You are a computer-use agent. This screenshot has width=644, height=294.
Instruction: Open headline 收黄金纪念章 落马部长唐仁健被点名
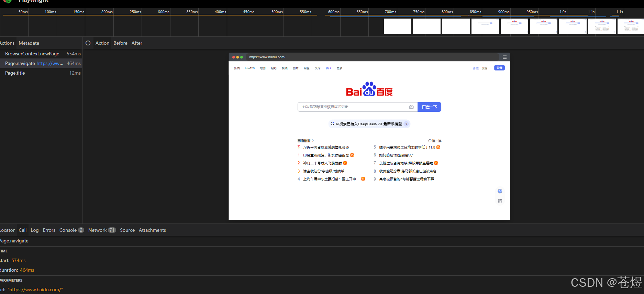coord(408,171)
